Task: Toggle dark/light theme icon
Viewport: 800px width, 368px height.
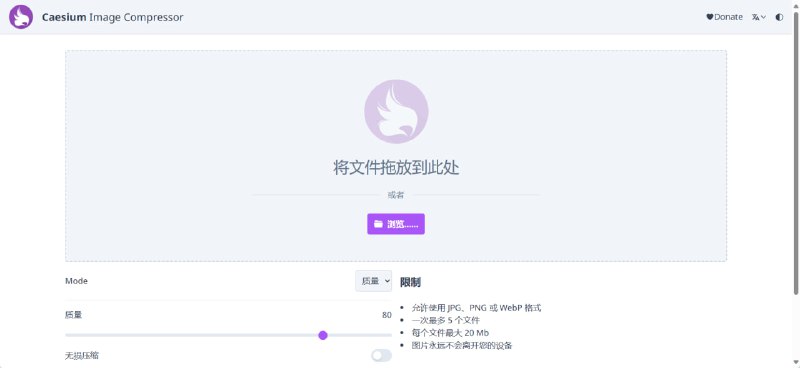Action: [x=779, y=17]
